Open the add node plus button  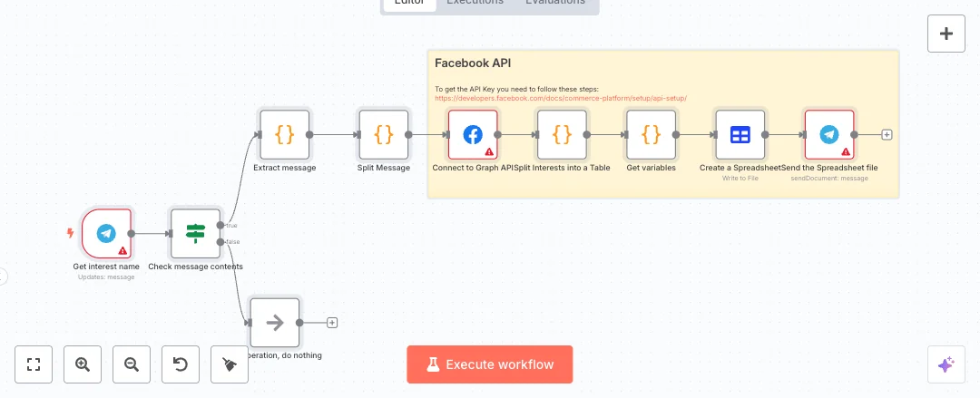tap(946, 34)
